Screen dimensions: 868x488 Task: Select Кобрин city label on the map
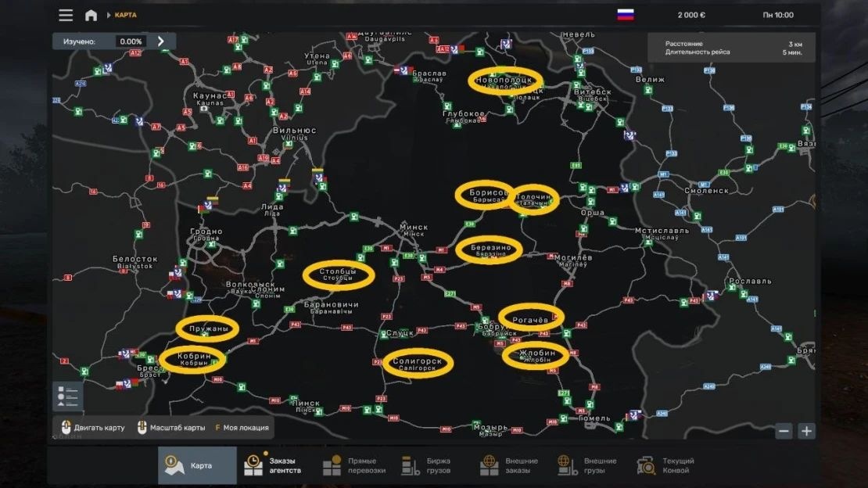pyautogui.click(x=194, y=356)
